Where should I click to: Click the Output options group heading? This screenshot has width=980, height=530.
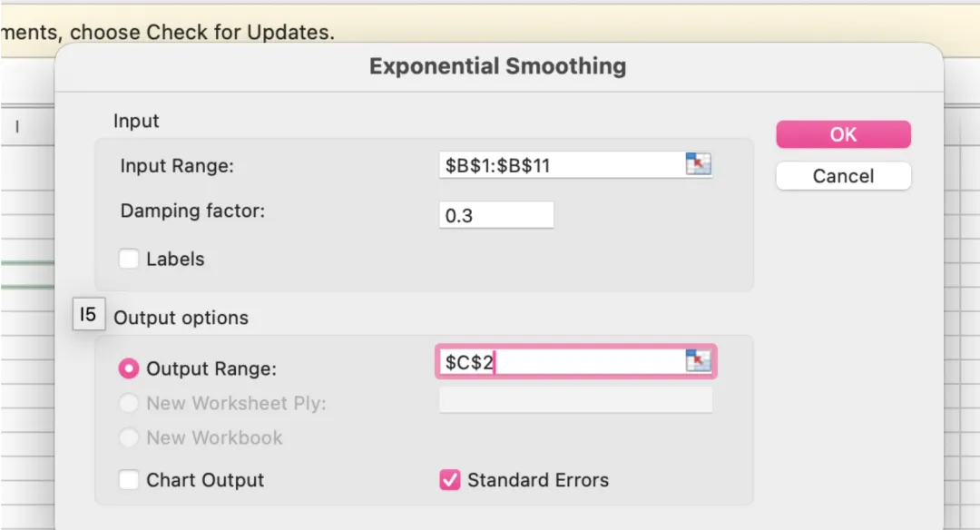click(x=181, y=318)
